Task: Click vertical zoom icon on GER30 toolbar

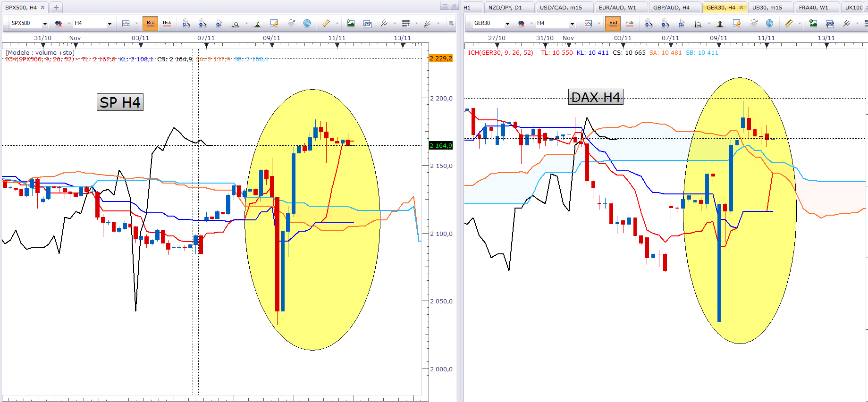Action: point(698,23)
